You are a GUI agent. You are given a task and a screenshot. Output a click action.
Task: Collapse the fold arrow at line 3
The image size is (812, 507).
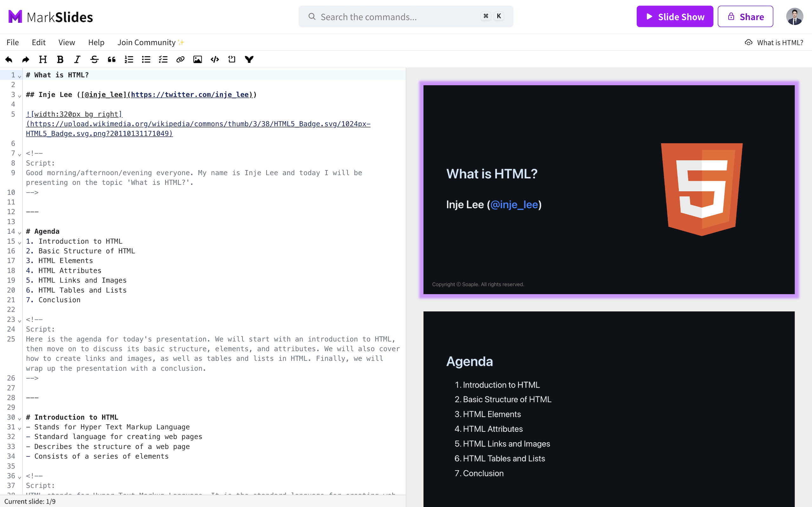(x=19, y=96)
